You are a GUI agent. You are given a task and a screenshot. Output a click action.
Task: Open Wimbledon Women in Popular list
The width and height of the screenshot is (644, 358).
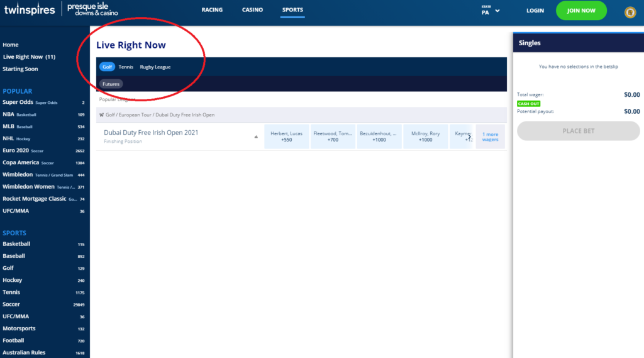43,187
